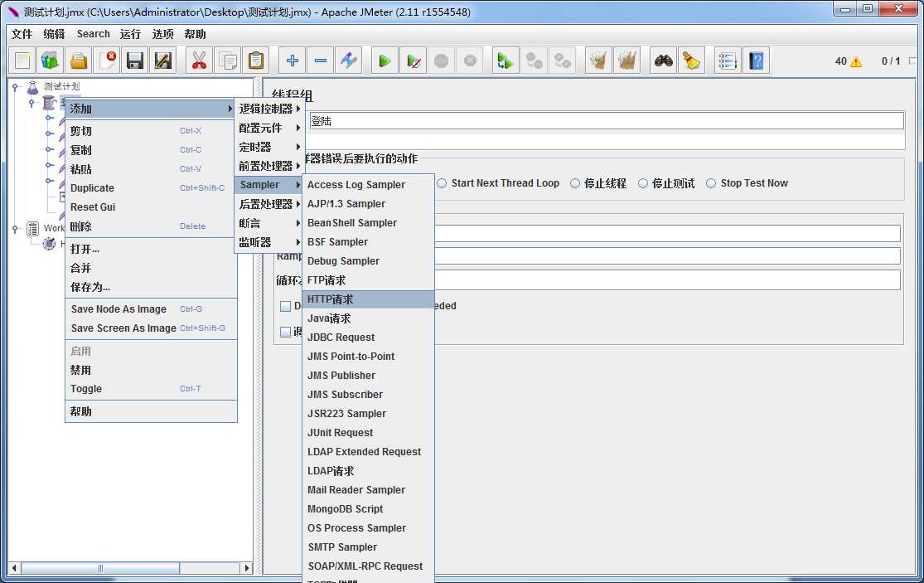The width and height of the screenshot is (924, 583).
Task: Click the Clear broom icon
Action: 598,61
